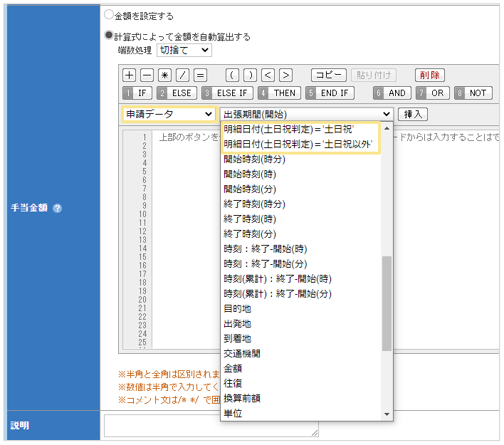The height and width of the screenshot is (445, 504).
Task: Click the less-than operator button
Action: (268, 75)
